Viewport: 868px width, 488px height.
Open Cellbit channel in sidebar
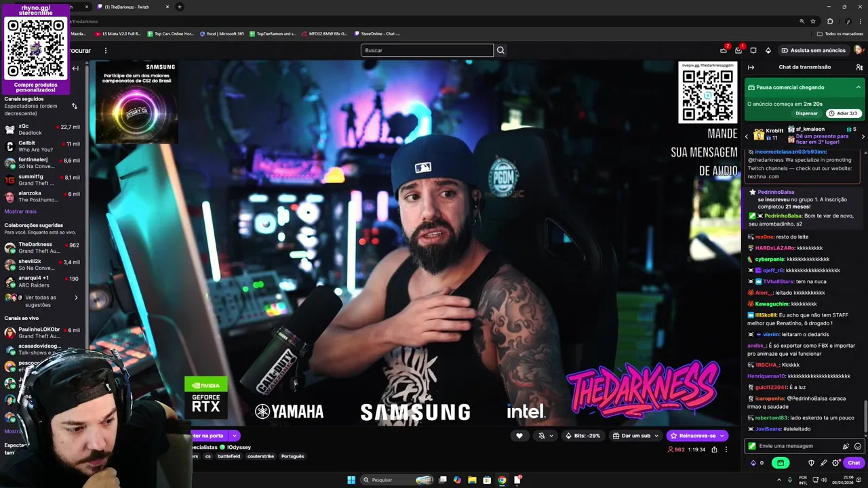click(42, 146)
